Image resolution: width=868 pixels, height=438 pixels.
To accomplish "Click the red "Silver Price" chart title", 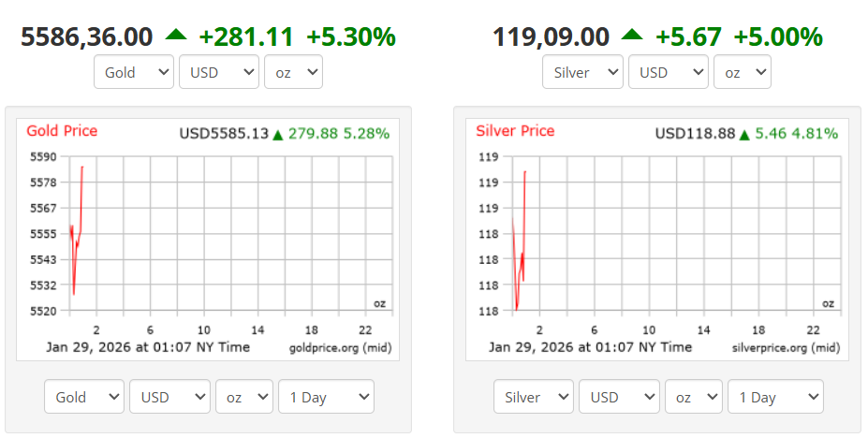I will click(515, 131).
